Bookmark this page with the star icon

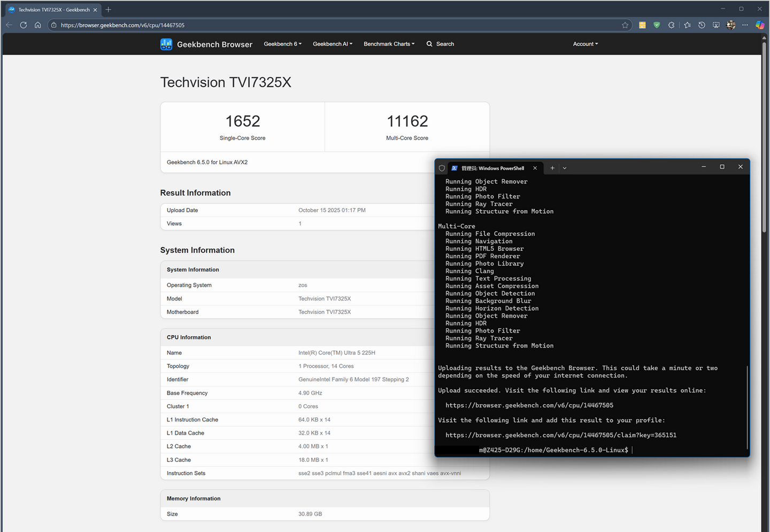625,25
